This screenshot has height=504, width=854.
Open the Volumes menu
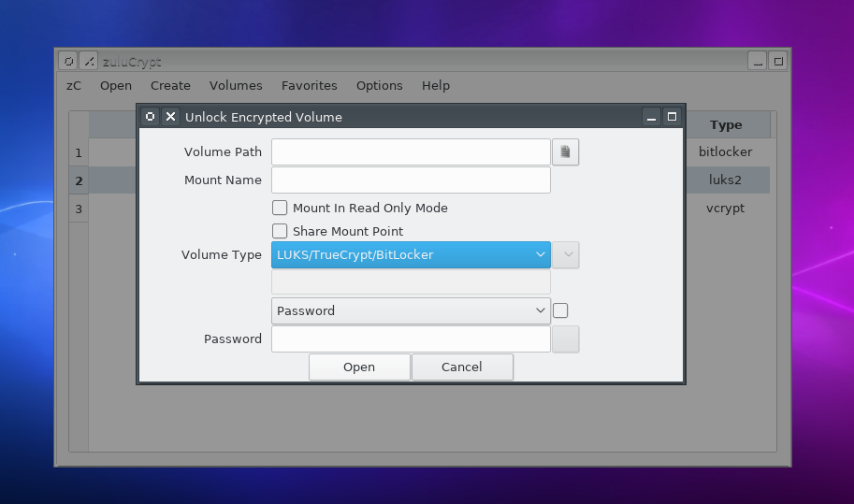point(236,85)
